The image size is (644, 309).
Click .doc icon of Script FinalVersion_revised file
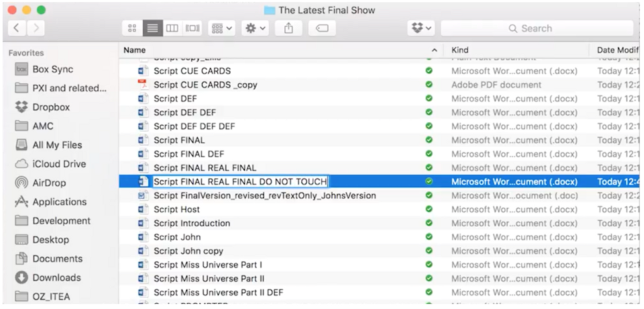pos(143,195)
